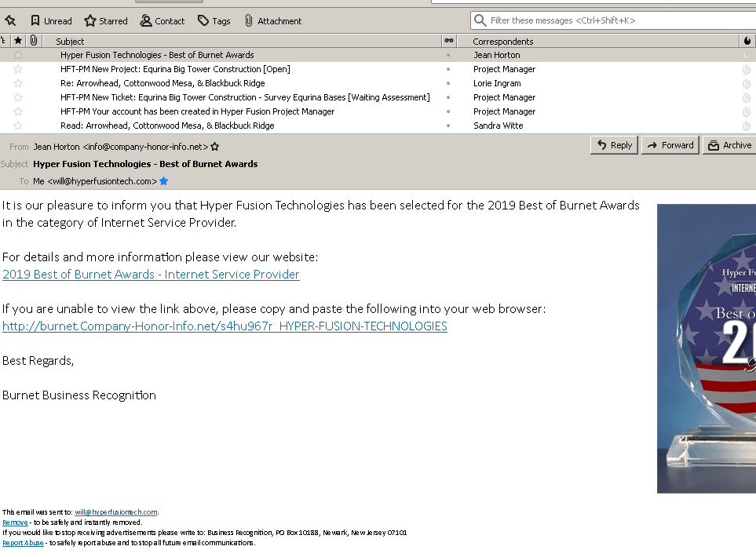Mark Lorie Ingram message as junk
756x557 pixels.
(747, 83)
